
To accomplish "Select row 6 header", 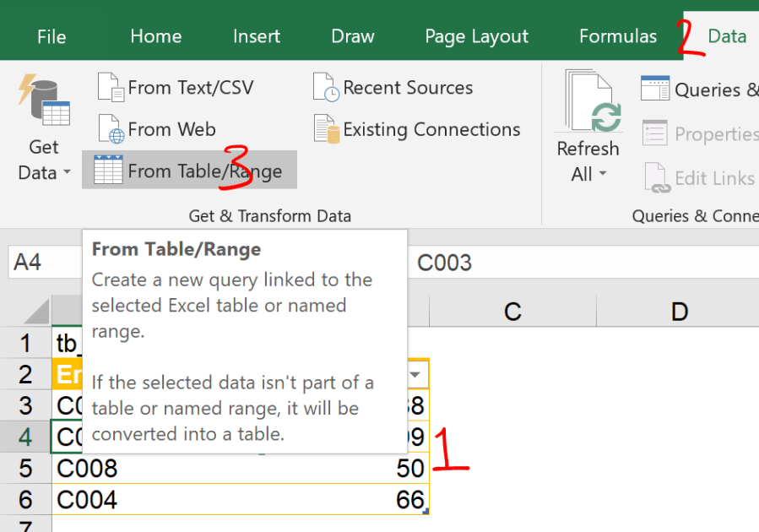I will click(25, 500).
